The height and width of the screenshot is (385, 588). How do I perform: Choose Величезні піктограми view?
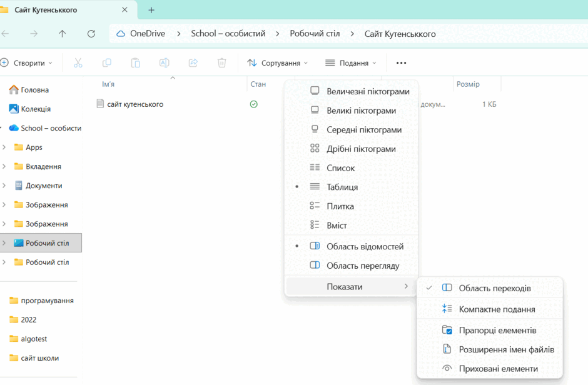click(352, 91)
